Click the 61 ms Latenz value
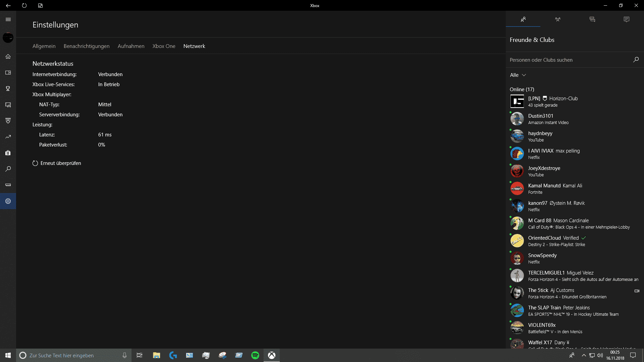Viewport: 644px width, 362px height. click(105, 135)
